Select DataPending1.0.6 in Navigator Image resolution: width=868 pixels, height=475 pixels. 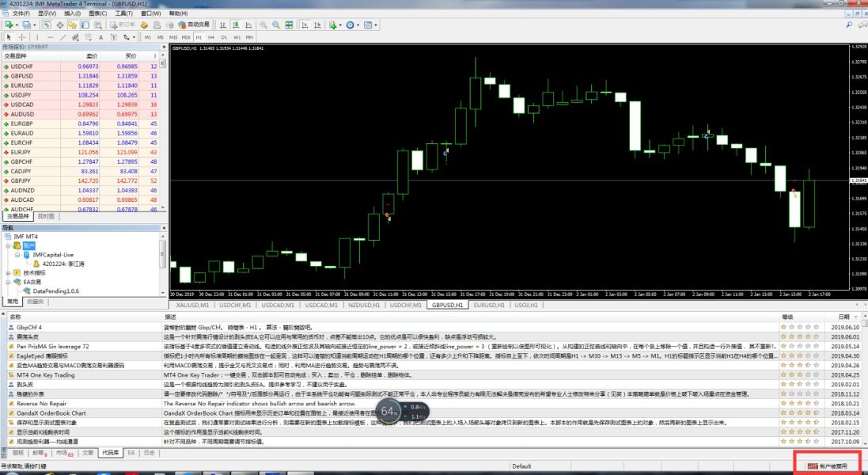tap(55, 291)
